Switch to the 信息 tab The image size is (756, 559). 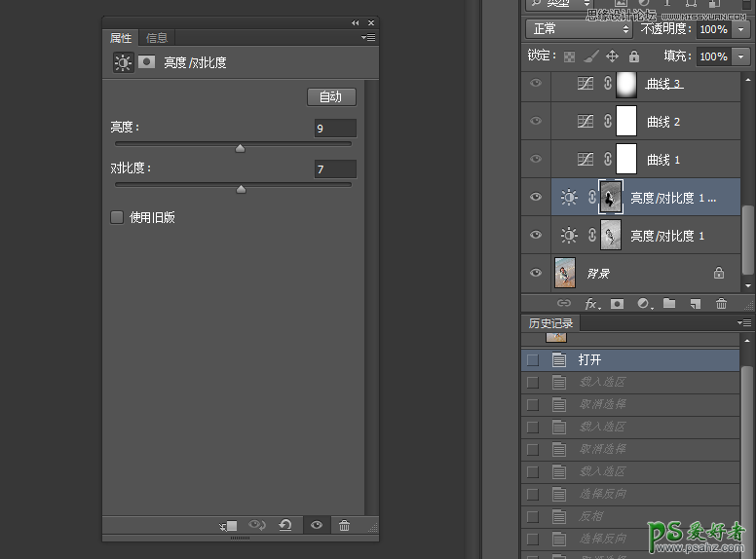[156, 38]
